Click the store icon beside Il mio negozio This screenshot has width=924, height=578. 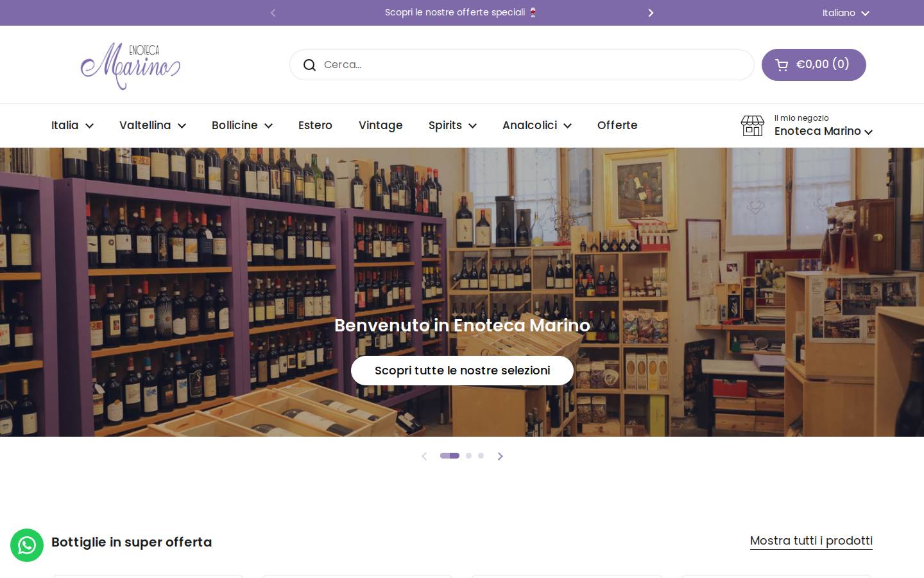pyautogui.click(x=753, y=125)
